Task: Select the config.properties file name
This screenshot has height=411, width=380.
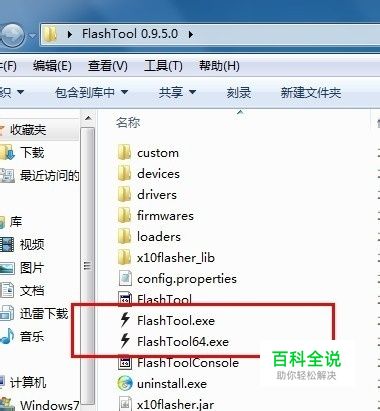Action: (187, 279)
